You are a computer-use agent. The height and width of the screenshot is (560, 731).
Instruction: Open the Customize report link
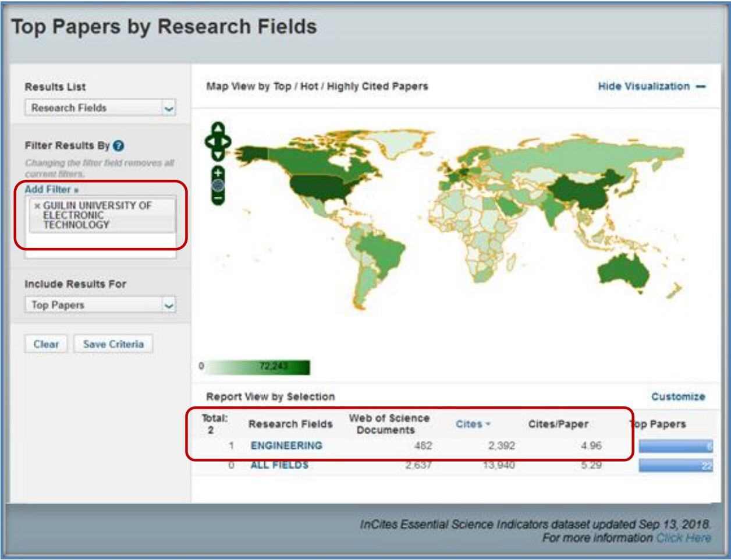677,397
